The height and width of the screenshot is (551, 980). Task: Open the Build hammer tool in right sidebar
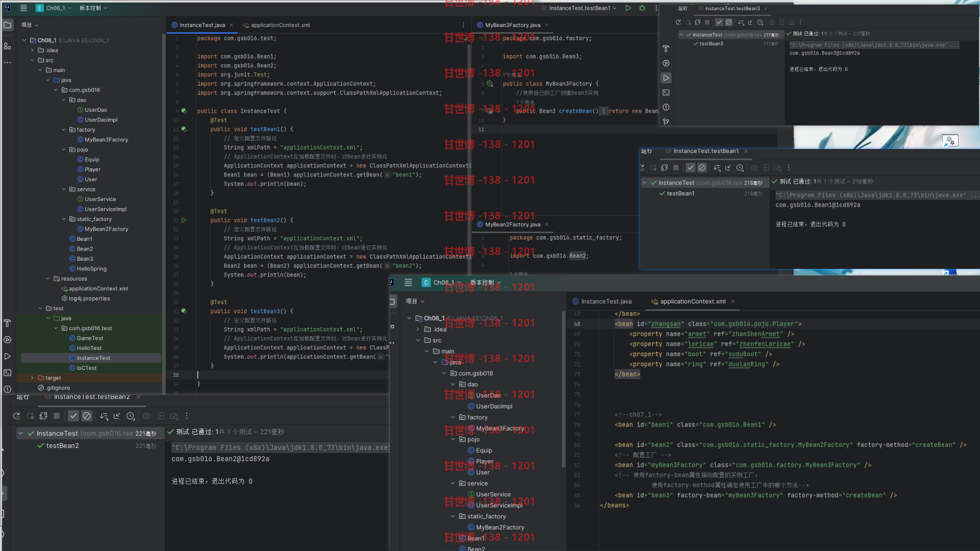[666, 48]
